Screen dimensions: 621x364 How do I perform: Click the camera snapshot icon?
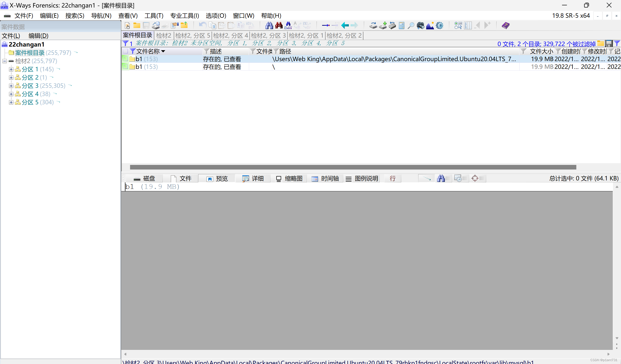(x=420, y=25)
